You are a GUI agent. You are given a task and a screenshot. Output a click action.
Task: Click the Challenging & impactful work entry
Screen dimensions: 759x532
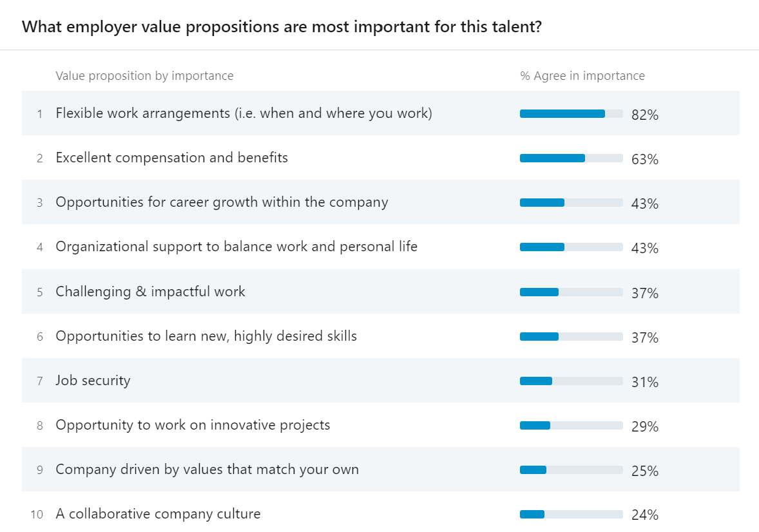[150, 292]
